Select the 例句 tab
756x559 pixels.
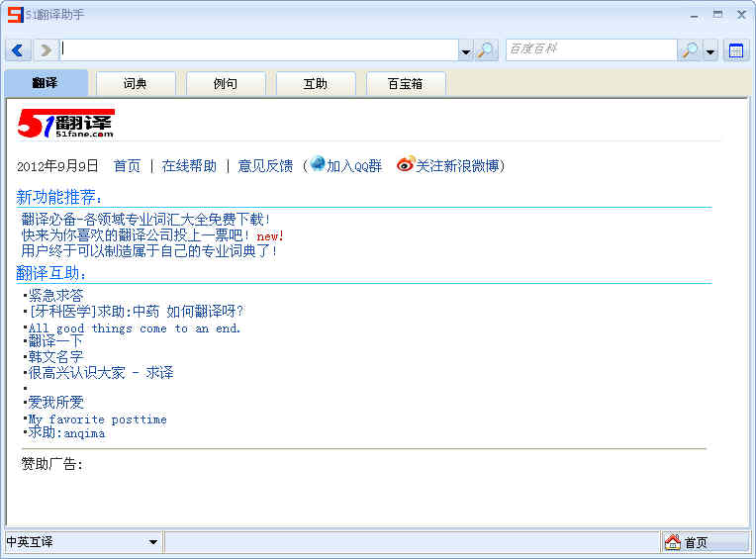pyautogui.click(x=226, y=84)
